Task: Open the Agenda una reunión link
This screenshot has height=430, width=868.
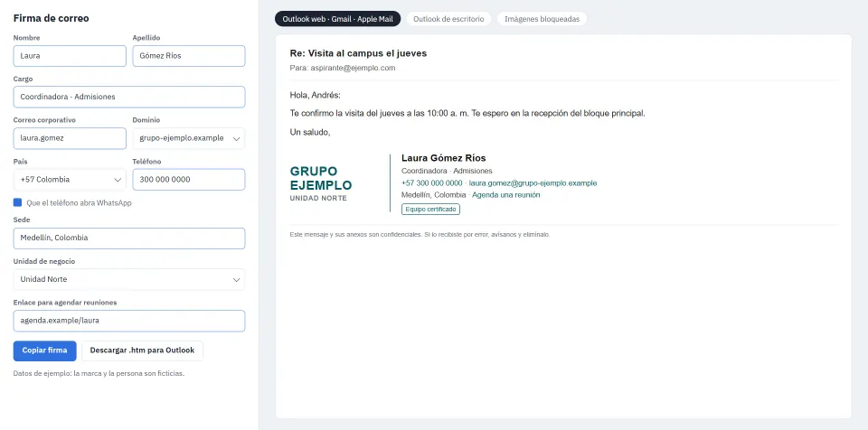Action: click(x=506, y=195)
